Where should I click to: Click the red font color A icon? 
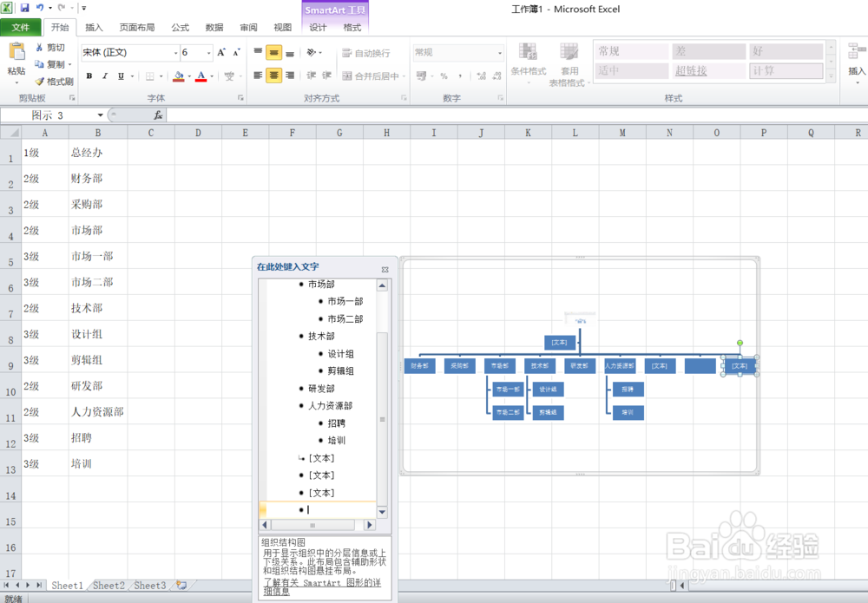pyautogui.click(x=201, y=75)
